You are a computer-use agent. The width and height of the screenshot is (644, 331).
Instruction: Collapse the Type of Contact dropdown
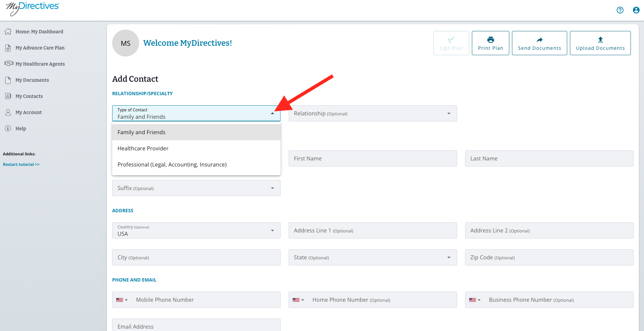coord(196,113)
